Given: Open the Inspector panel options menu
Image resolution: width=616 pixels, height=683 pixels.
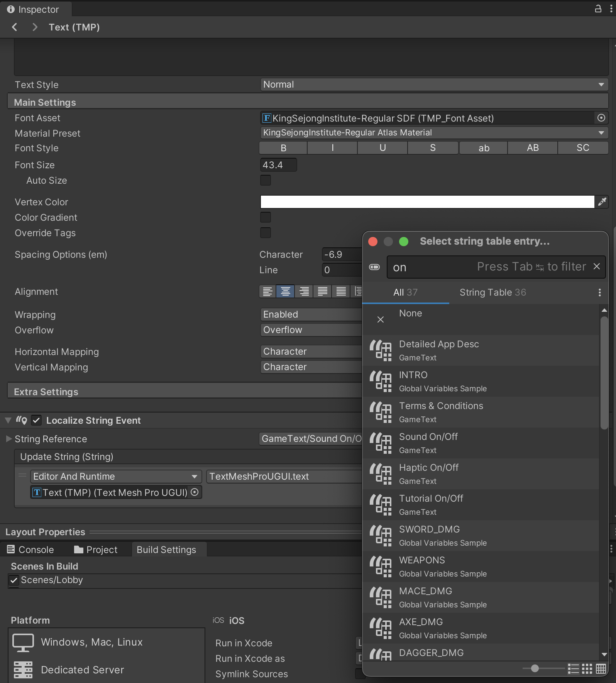Looking at the screenshot, I should 611,8.
